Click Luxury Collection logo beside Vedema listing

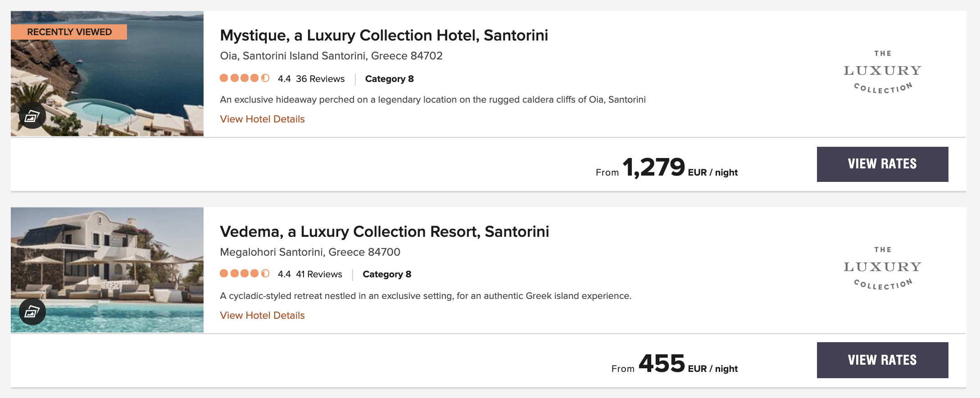coord(882,268)
